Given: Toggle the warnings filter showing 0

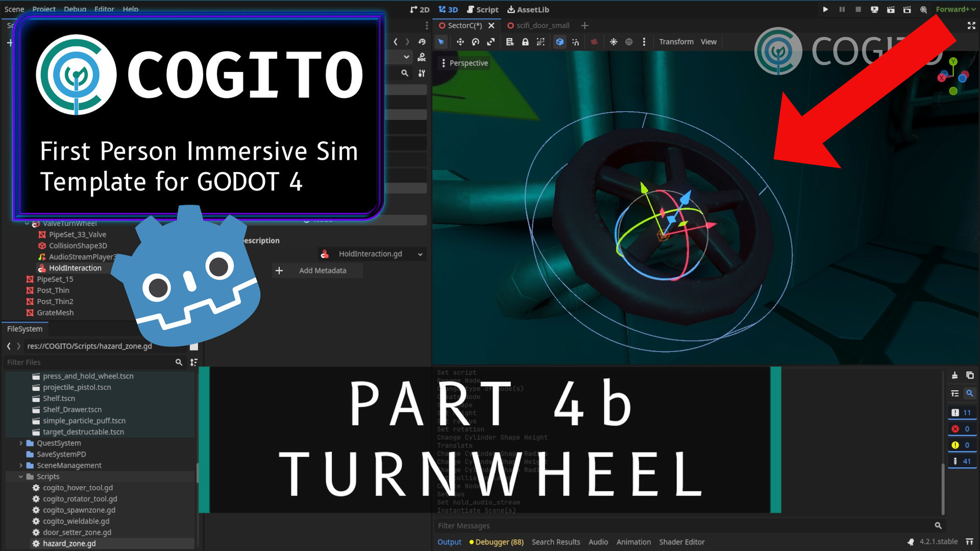Looking at the screenshot, I should (962, 445).
